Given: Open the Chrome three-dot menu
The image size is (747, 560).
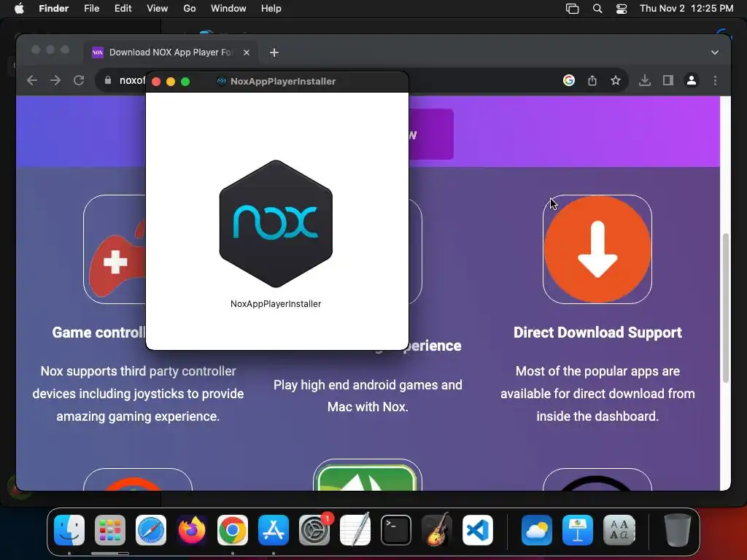Looking at the screenshot, I should tap(715, 80).
